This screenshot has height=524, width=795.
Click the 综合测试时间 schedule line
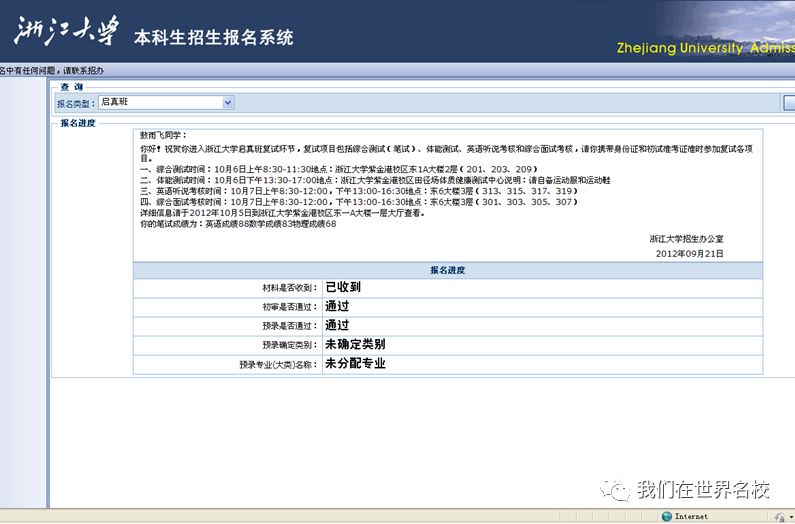click(339, 169)
